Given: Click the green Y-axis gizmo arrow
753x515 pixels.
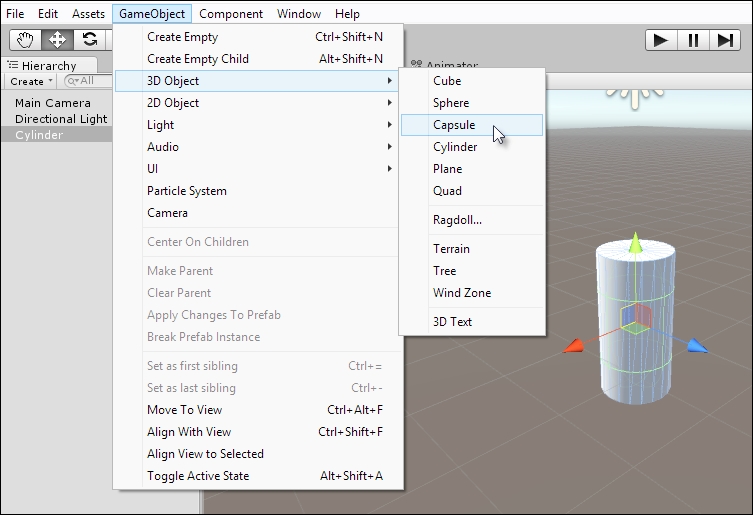Looking at the screenshot, I should coord(635,242).
